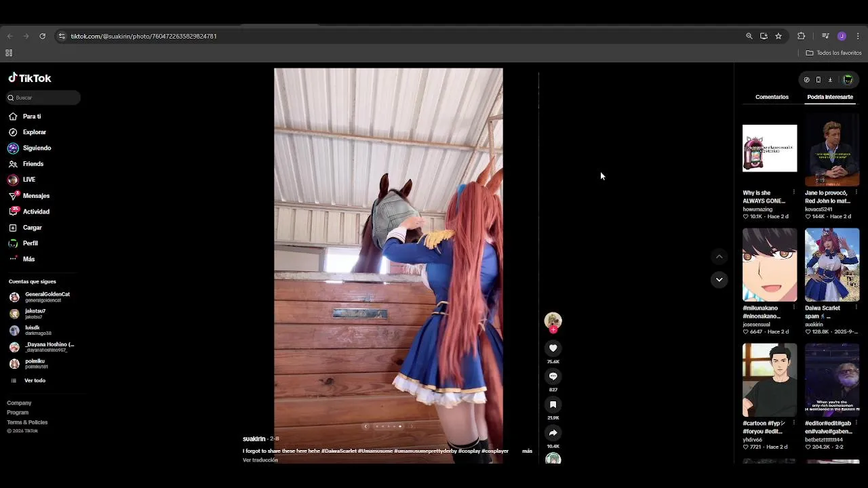Like the post with the heart icon
The image size is (868, 488).
point(553,348)
